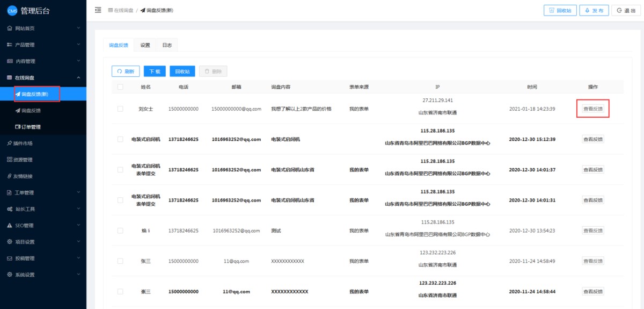644x309 pixels.
Task: Click 查看反馈 for 刘女士 entry
Action: coord(593,109)
